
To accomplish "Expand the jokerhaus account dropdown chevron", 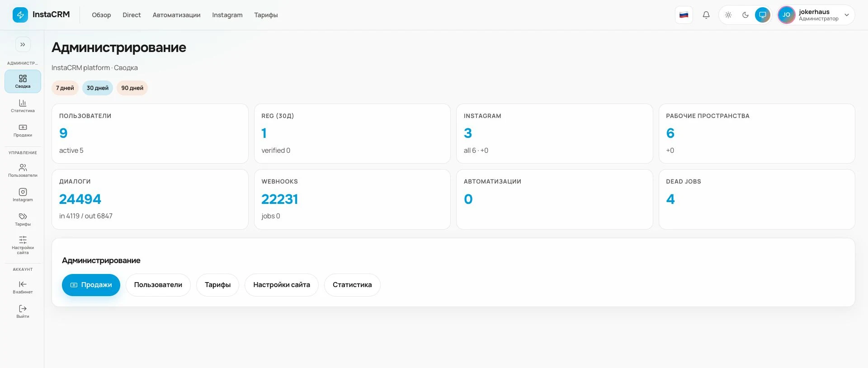I will pyautogui.click(x=847, y=15).
